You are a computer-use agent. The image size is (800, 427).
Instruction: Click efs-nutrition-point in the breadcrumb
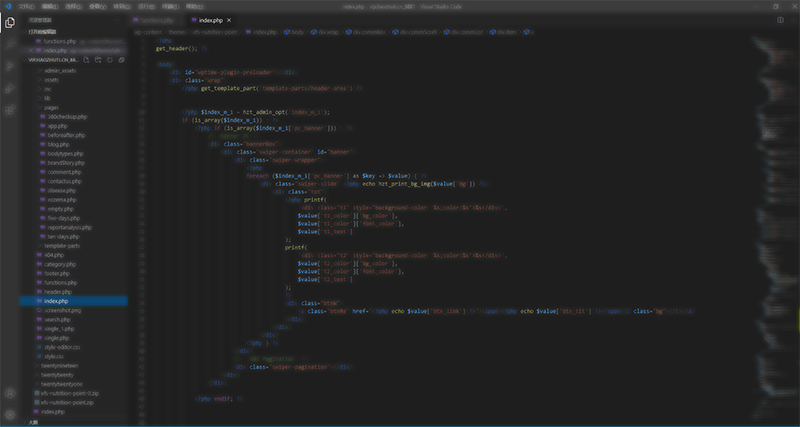tap(215, 32)
